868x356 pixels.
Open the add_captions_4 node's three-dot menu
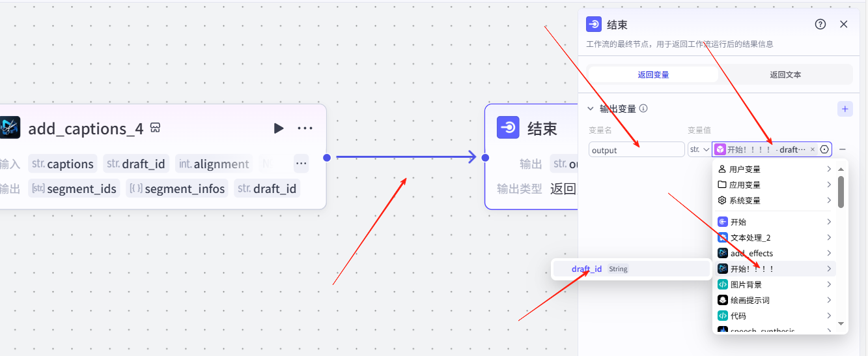pyautogui.click(x=305, y=128)
